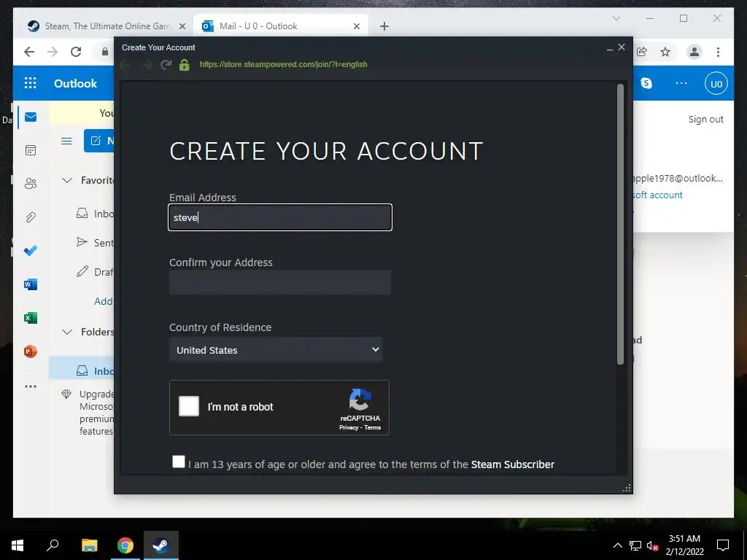Image resolution: width=747 pixels, height=560 pixels.
Task: Check the 13 years of age agreement box
Action: pyautogui.click(x=179, y=462)
